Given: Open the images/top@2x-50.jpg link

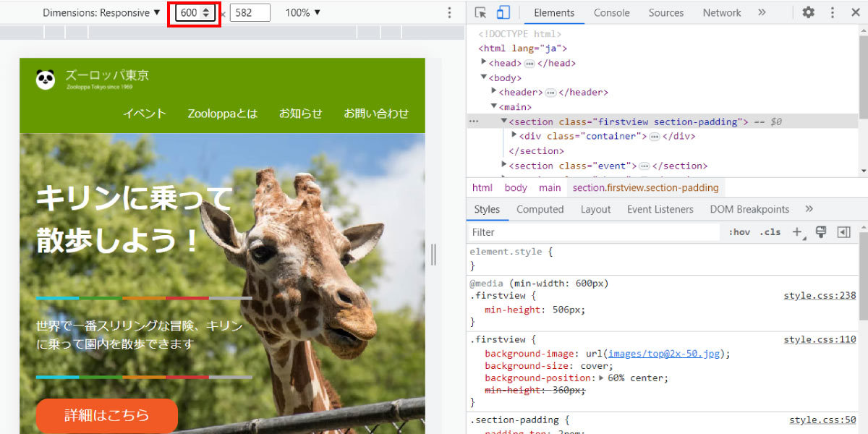Looking at the screenshot, I should tap(665, 354).
